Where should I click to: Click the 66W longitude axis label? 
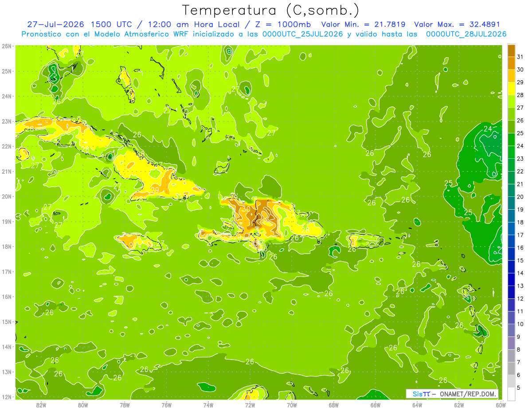[x=375, y=405]
